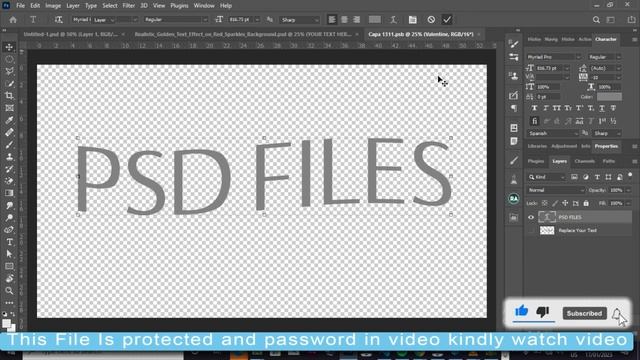The image size is (640, 360).
Task: Switch to the Paths tab
Action: (x=609, y=161)
